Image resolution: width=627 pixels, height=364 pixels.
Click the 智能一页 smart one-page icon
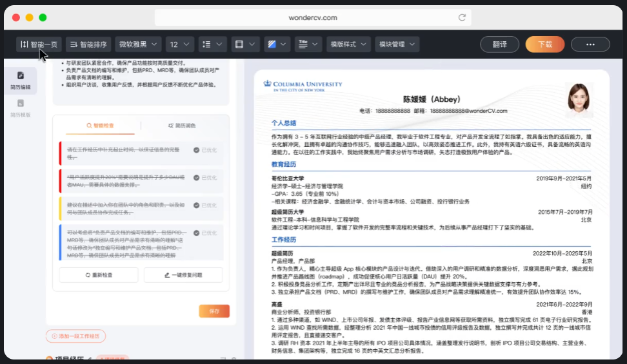[x=24, y=44]
